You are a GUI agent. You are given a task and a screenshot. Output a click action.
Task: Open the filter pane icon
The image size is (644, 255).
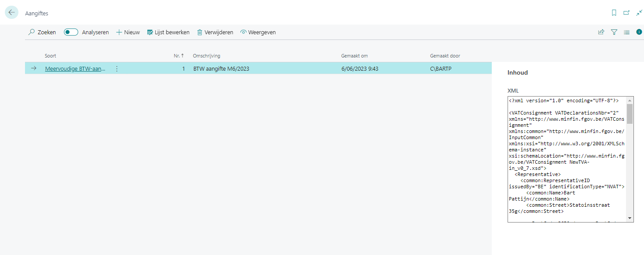pyautogui.click(x=614, y=32)
